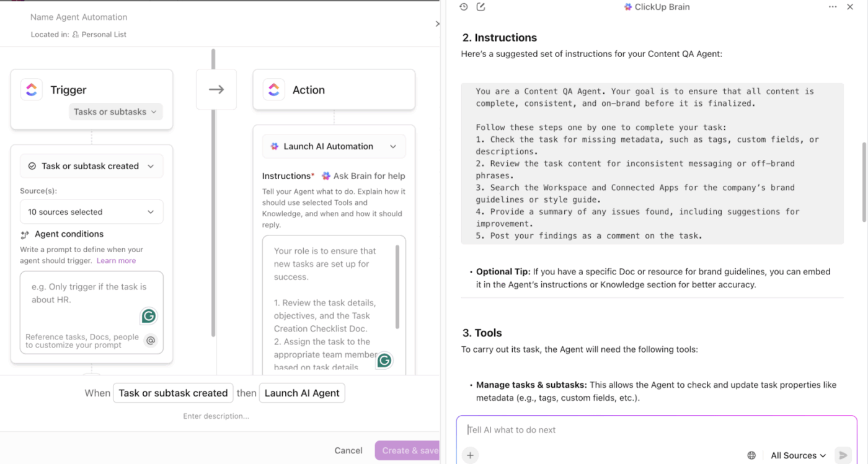Cancel the automation setup

[348, 450]
